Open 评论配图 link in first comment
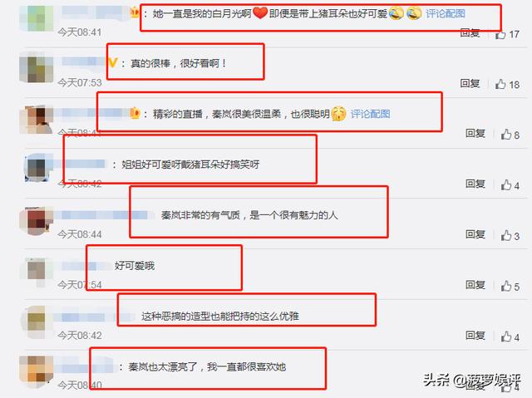The image size is (532, 398). pyautogui.click(x=446, y=14)
